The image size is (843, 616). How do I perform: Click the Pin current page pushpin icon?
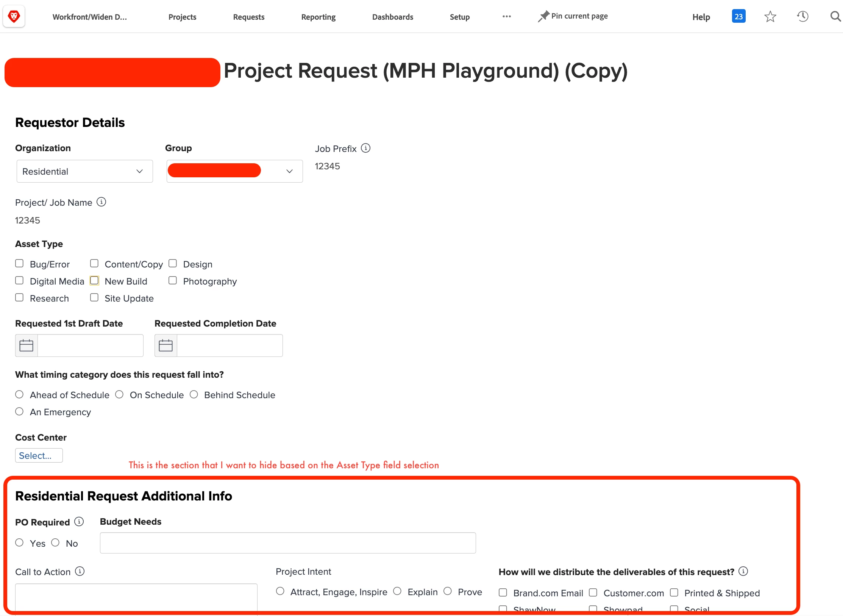(x=543, y=16)
